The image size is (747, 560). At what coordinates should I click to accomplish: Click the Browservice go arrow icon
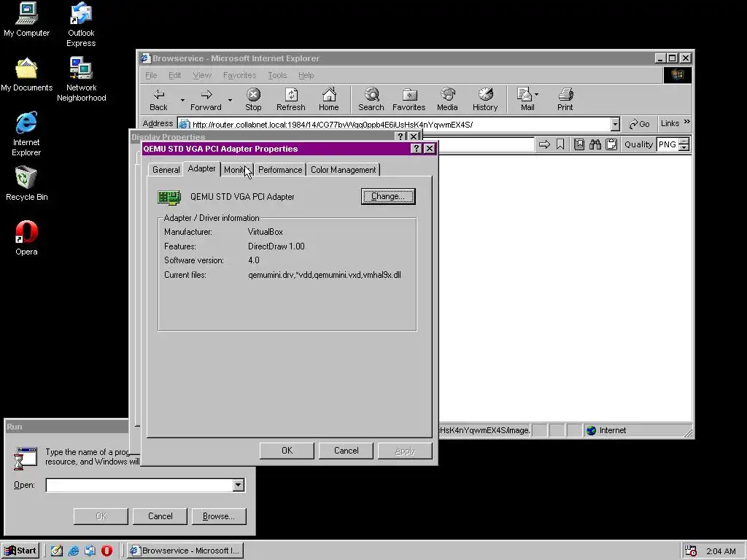pos(544,144)
